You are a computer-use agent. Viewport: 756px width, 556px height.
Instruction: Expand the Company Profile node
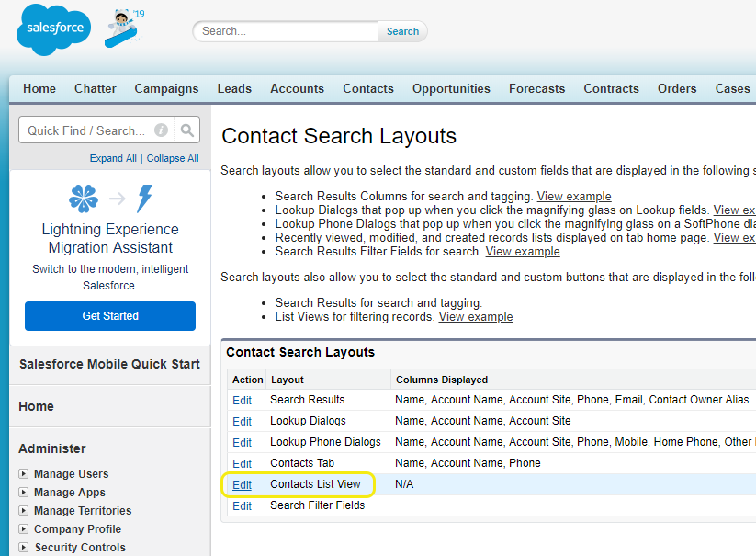tap(23, 529)
